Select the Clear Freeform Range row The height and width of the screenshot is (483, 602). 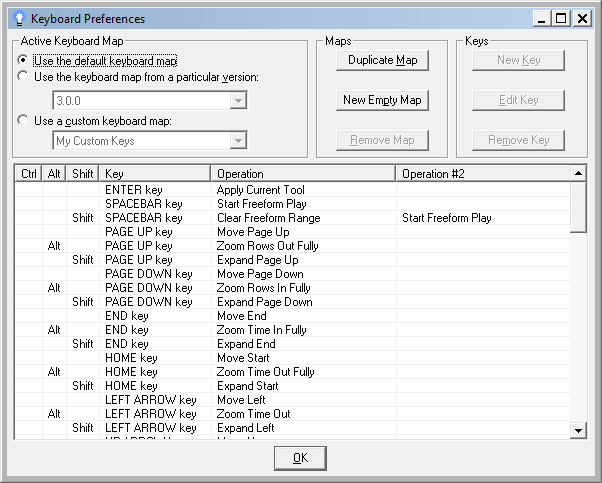point(293,218)
